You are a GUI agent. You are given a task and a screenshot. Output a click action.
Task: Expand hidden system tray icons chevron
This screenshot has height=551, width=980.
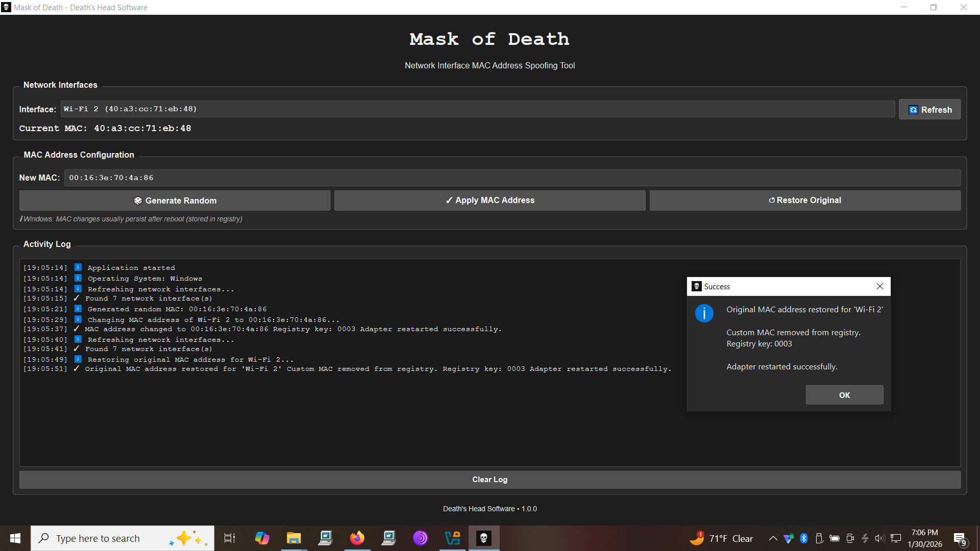(x=773, y=538)
